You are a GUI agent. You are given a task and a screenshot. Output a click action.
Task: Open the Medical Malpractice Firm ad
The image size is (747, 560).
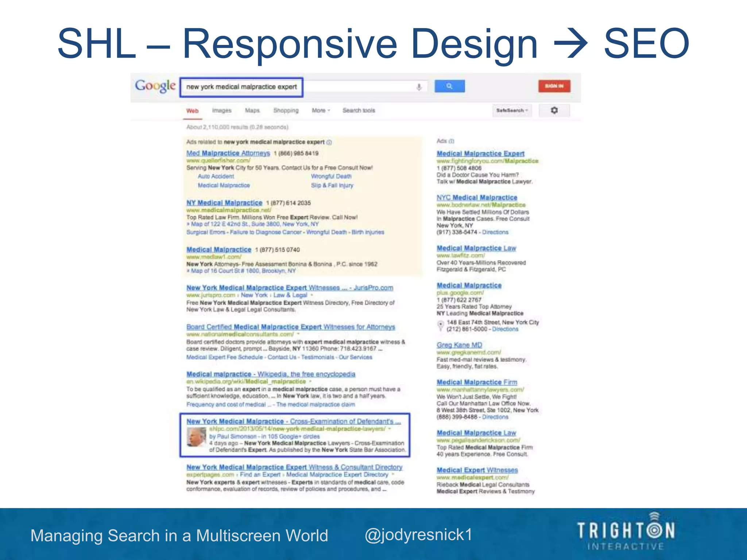click(x=477, y=382)
